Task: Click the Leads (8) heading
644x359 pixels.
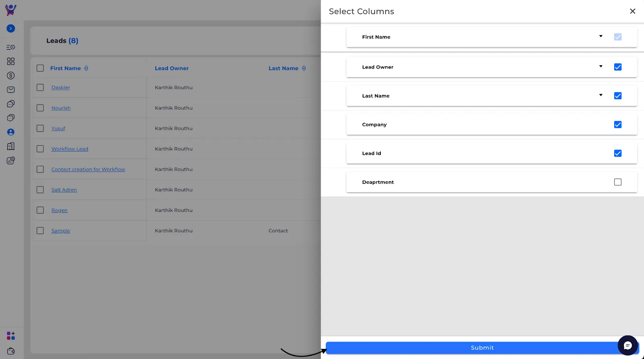Action: click(x=62, y=41)
